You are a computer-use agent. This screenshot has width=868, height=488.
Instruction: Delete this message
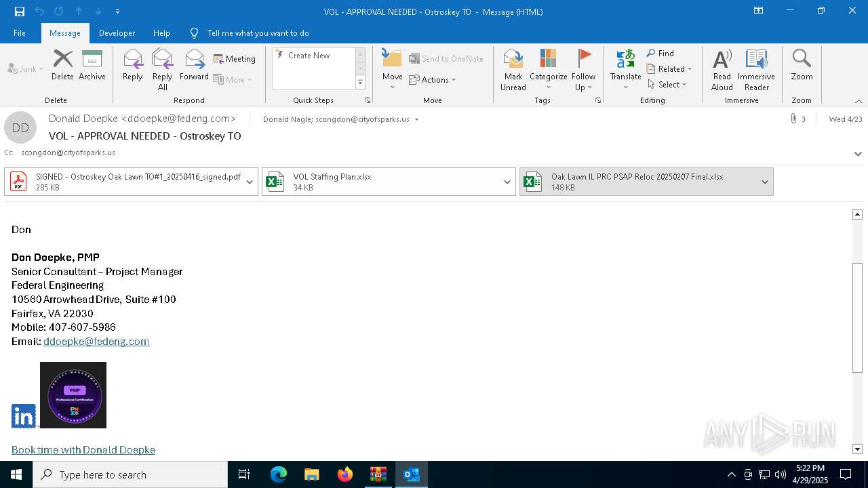click(62, 66)
